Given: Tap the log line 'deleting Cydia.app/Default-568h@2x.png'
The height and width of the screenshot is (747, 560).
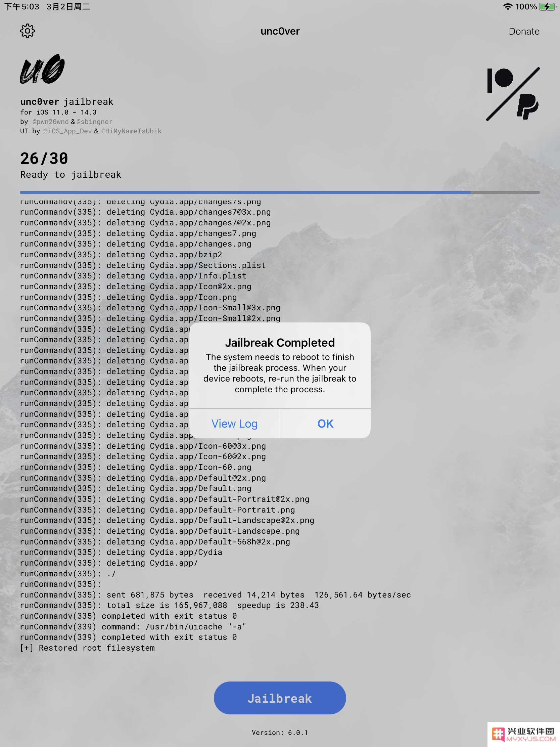Looking at the screenshot, I should click(x=155, y=542).
